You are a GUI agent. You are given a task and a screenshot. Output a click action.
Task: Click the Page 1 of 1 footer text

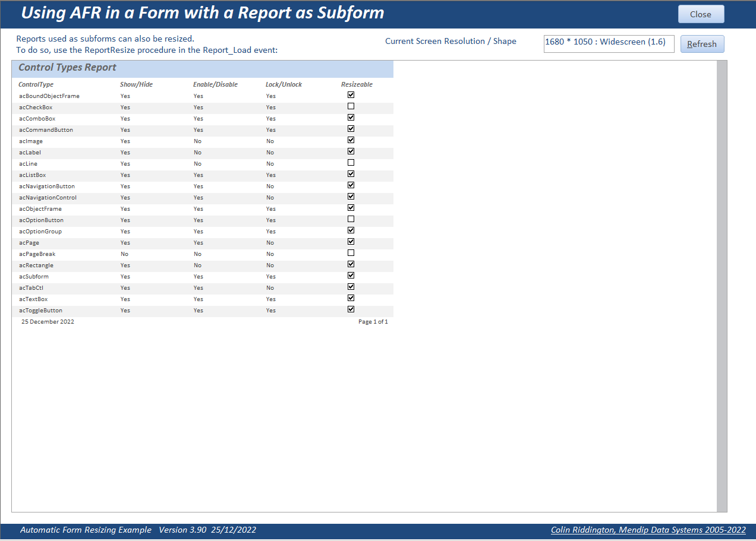[x=373, y=321]
